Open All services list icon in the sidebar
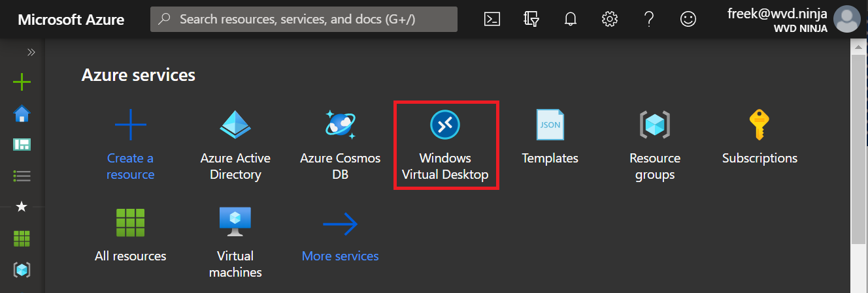The height and width of the screenshot is (293, 868). [22, 176]
